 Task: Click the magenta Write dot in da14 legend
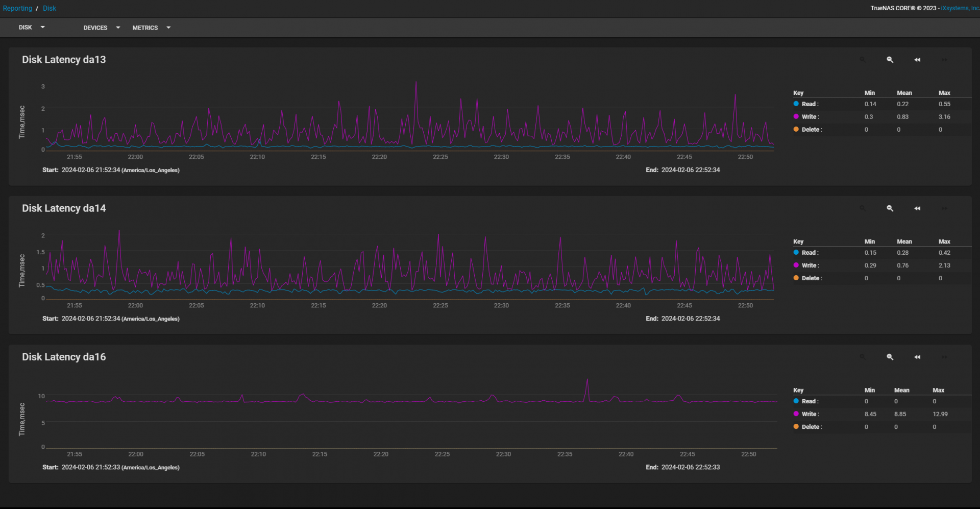796,265
